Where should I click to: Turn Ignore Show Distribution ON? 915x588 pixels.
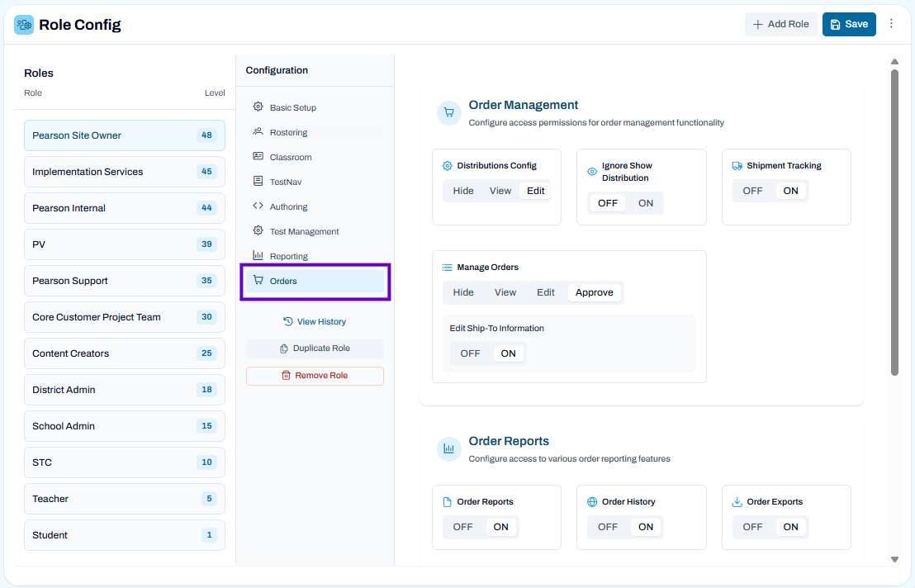[646, 203]
